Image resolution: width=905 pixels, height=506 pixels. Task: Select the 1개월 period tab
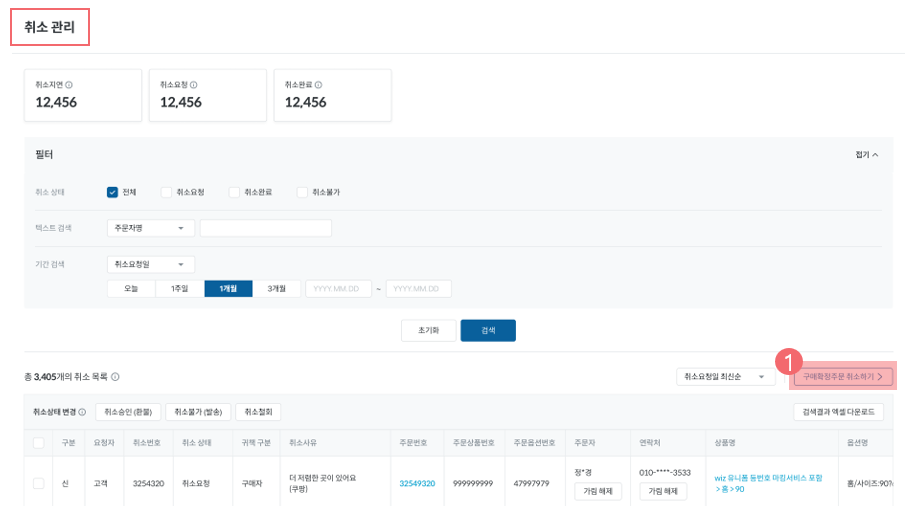[x=229, y=288]
